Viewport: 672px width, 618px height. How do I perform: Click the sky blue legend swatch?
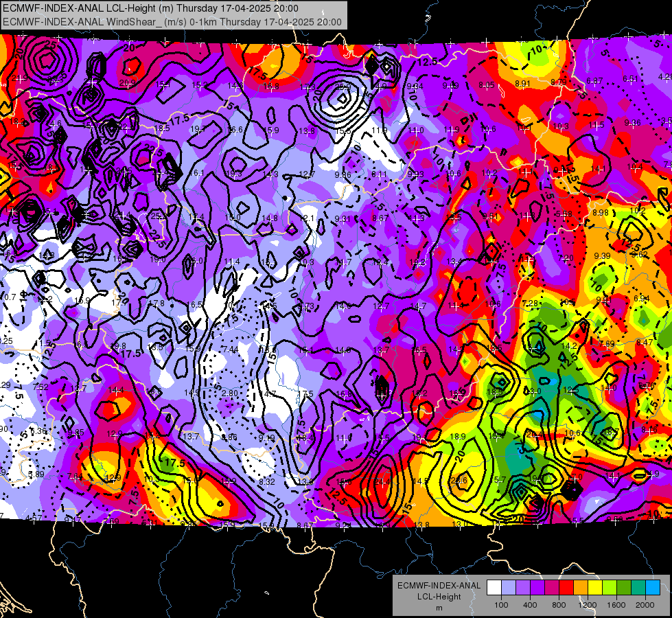point(653,588)
